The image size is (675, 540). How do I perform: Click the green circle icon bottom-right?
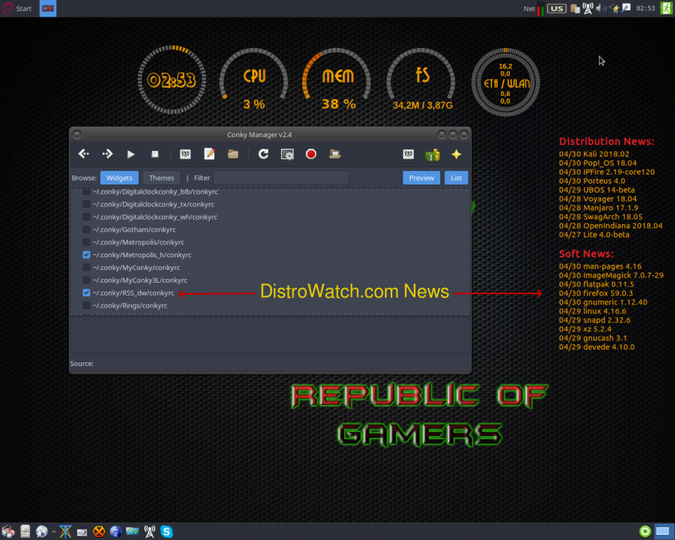point(645,531)
